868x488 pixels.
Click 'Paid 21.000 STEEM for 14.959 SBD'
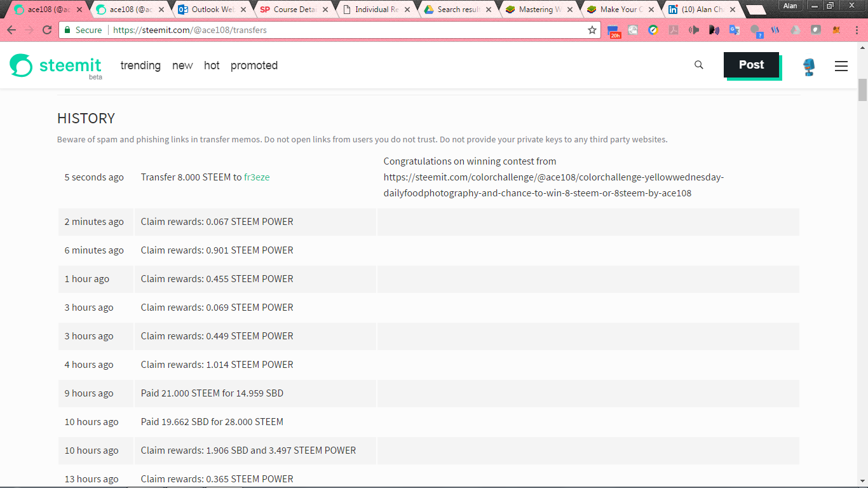pos(212,393)
